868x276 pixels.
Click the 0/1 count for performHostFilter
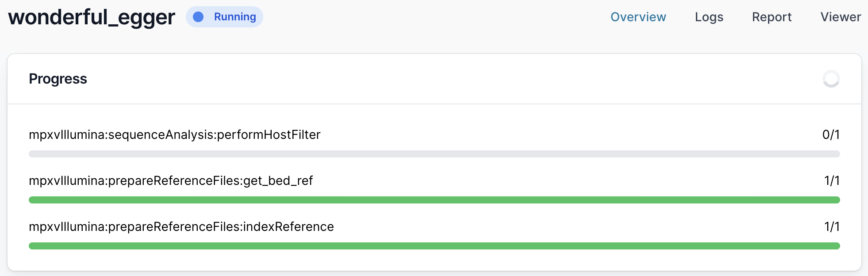pyautogui.click(x=830, y=134)
